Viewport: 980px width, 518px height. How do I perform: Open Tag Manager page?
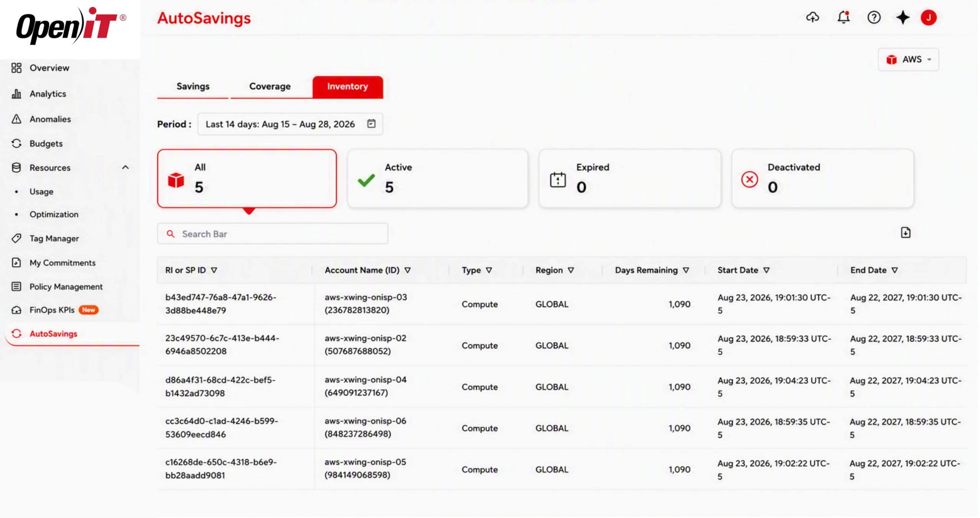point(54,238)
